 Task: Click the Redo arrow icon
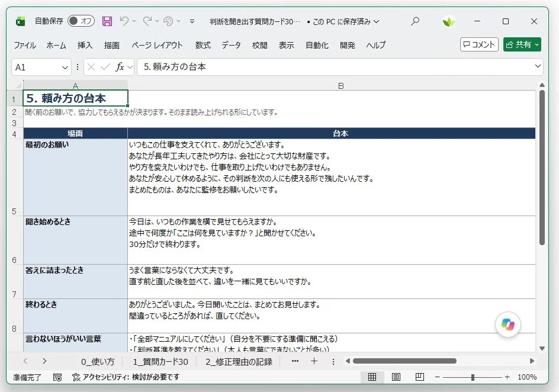pyautogui.click(x=147, y=21)
